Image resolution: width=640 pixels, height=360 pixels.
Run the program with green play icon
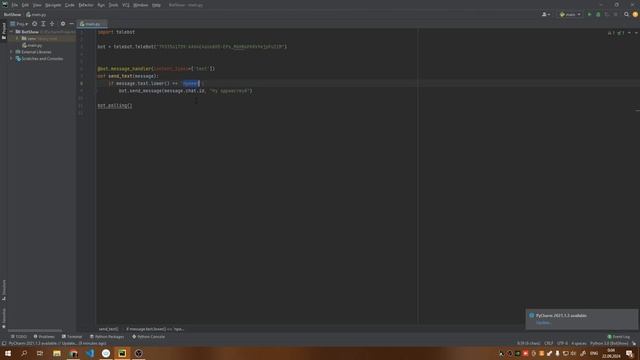589,14
